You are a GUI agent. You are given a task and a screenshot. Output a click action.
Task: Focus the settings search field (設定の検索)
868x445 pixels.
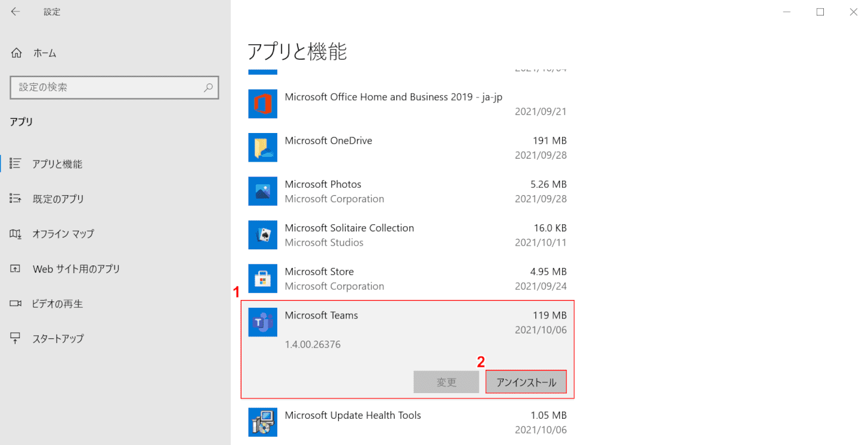114,87
